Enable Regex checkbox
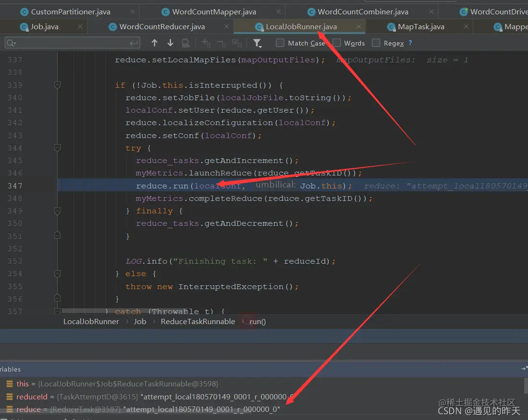Image resolution: width=528 pixels, height=420 pixels. tap(376, 43)
